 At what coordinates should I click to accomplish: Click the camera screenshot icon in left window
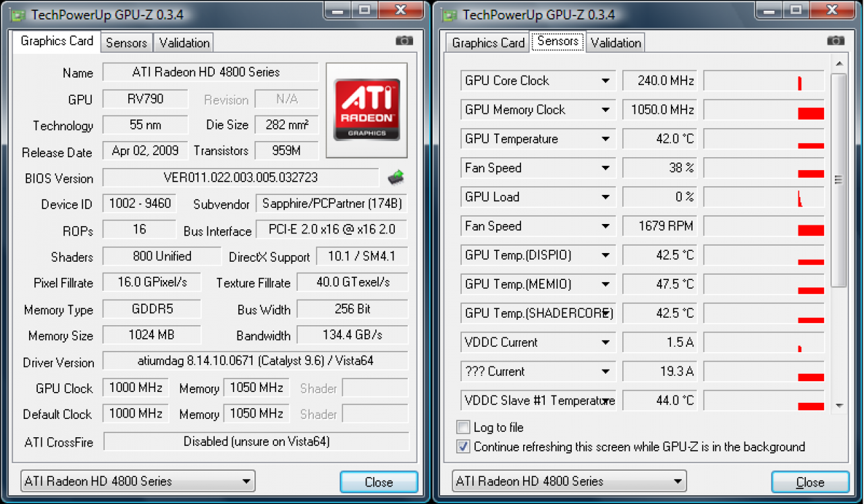tap(404, 40)
